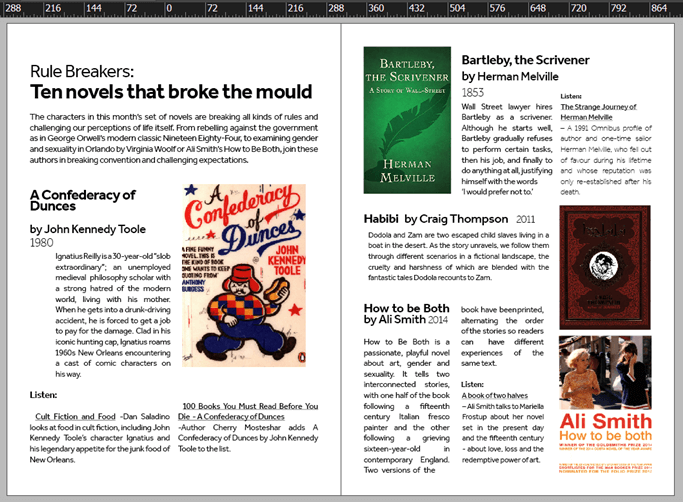Click the Habibi book cover image
The height and width of the screenshot is (502, 683).
pyautogui.click(x=605, y=267)
